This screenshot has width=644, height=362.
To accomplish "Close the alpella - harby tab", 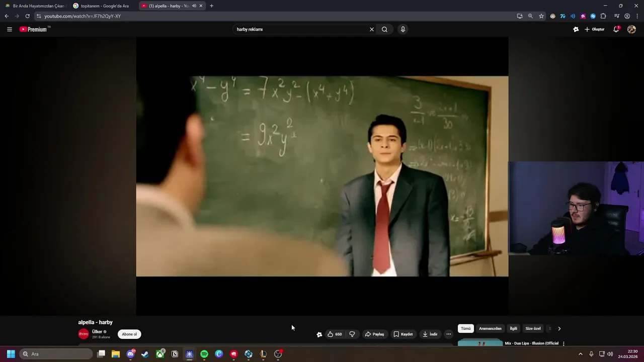I will click(201, 6).
